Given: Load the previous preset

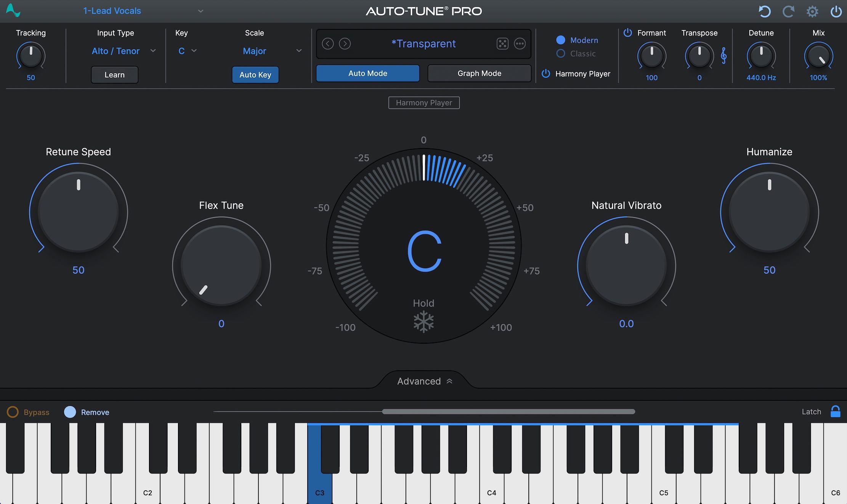Looking at the screenshot, I should 328,44.
